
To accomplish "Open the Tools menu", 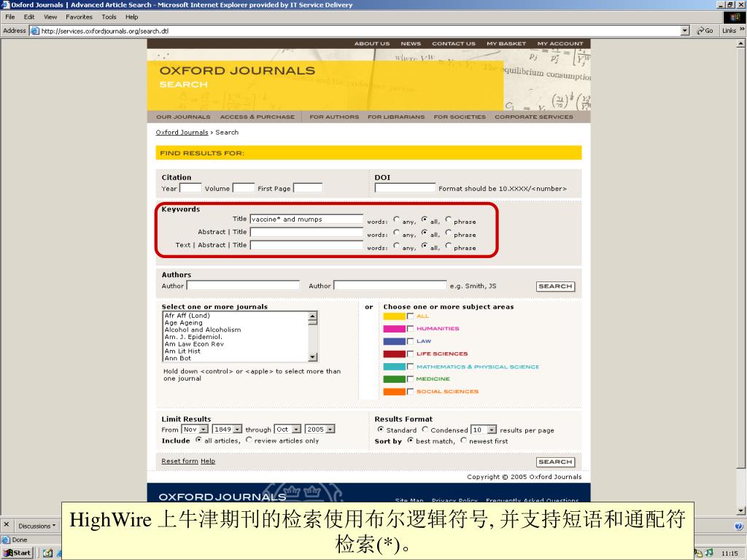I will click(x=109, y=17).
